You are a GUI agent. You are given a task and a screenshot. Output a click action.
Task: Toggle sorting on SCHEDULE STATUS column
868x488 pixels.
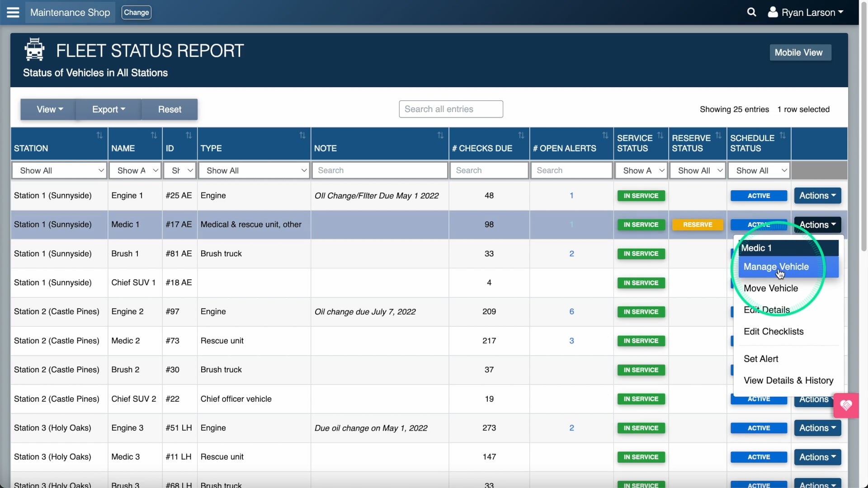click(x=783, y=135)
